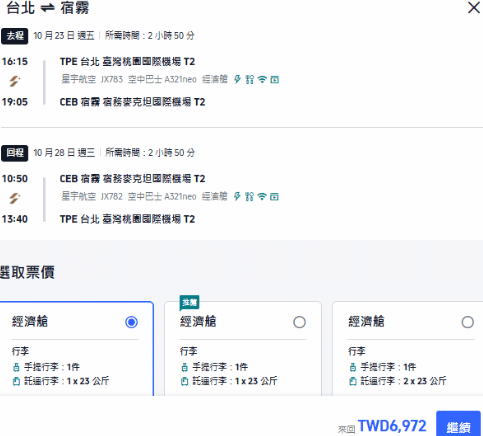Select the recommended 經濟艙 fare radio button

[299, 322]
